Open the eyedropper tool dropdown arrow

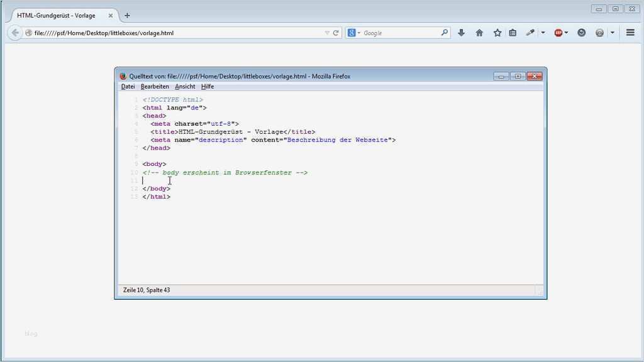pos(543,33)
